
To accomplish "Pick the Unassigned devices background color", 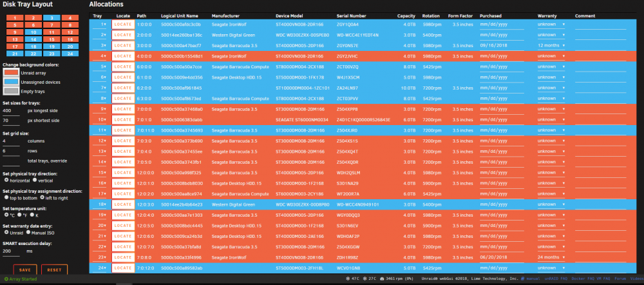I will click(10, 82).
